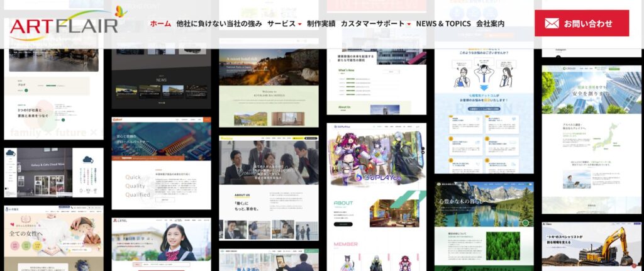This screenshot has width=644, height=271.
Task: Open the anime characters game site thumbnail
Action: tap(377, 197)
